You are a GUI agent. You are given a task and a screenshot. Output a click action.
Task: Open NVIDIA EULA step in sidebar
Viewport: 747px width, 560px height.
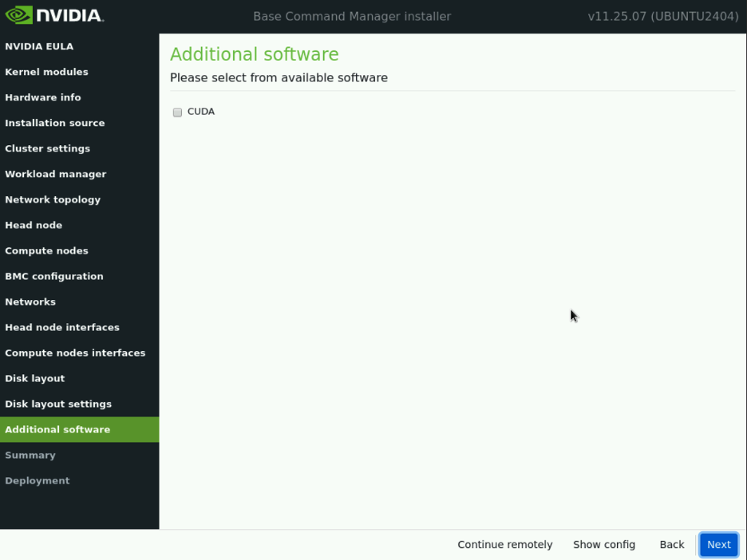tap(39, 46)
